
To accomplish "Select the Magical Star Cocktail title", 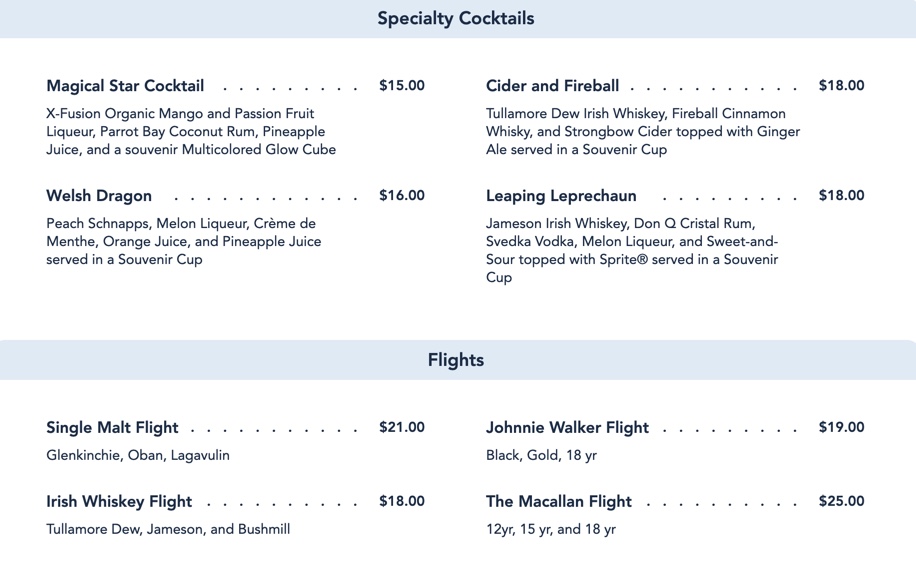I will click(x=125, y=86).
